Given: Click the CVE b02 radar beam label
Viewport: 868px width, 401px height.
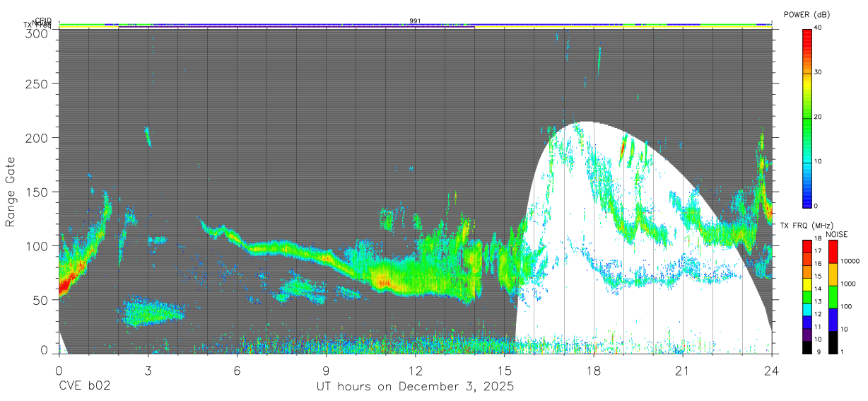Looking at the screenshot, I should click(84, 387).
